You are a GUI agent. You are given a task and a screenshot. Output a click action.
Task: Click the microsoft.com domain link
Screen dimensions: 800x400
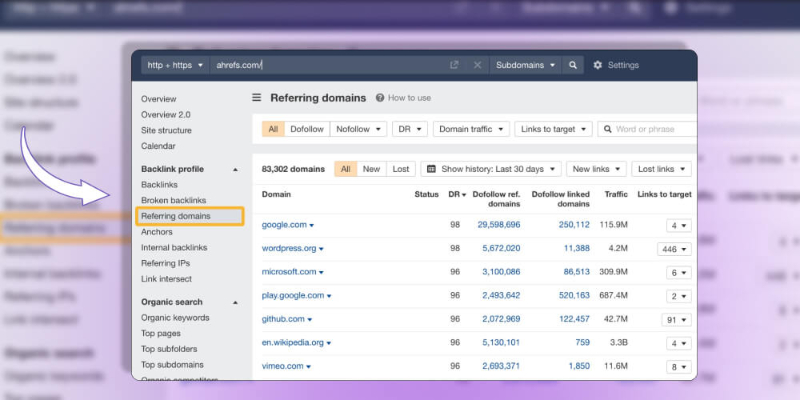point(289,272)
